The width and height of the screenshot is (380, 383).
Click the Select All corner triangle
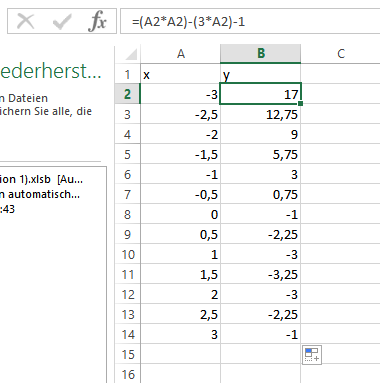tap(131, 54)
